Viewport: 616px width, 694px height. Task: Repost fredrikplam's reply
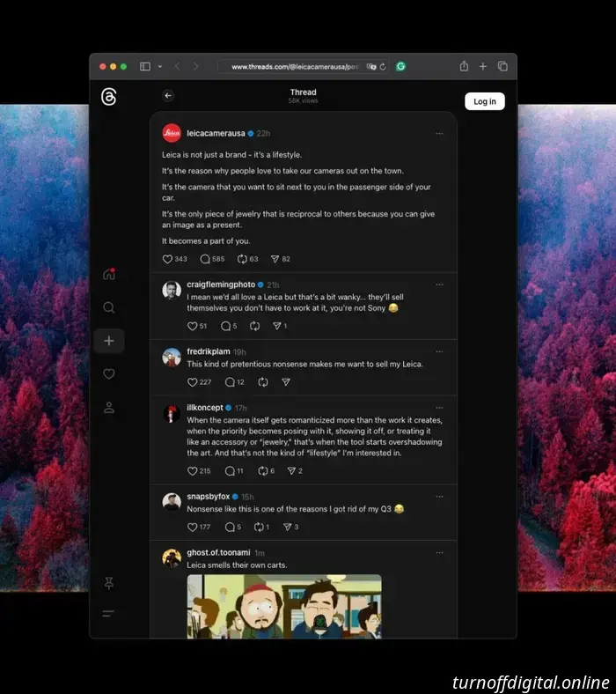[263, 382]
